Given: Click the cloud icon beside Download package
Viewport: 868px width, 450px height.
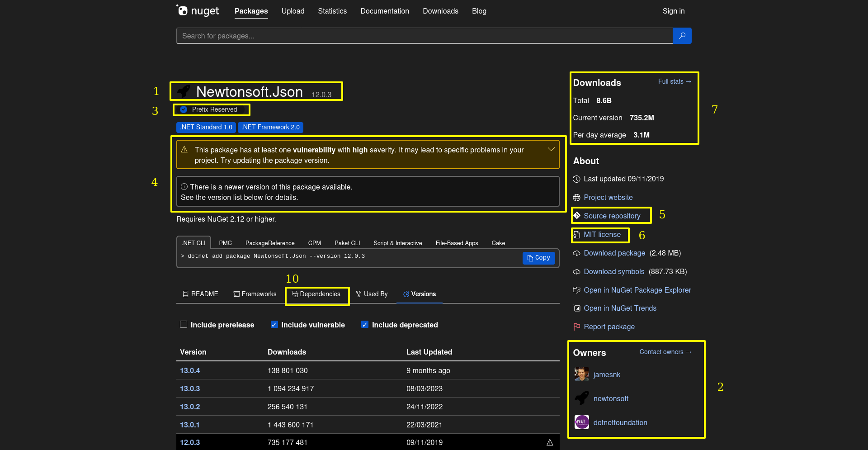Looking at the screenshot, I should click(x=576, y=253).
